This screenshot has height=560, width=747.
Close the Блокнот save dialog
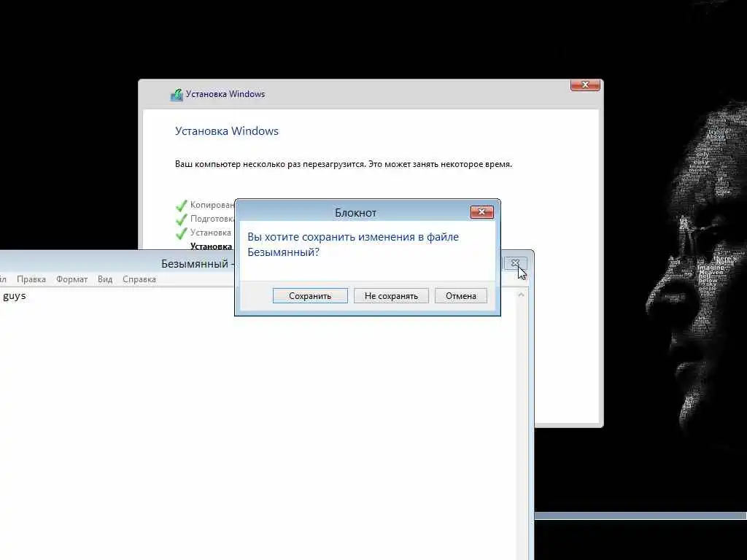pos(481,212)
